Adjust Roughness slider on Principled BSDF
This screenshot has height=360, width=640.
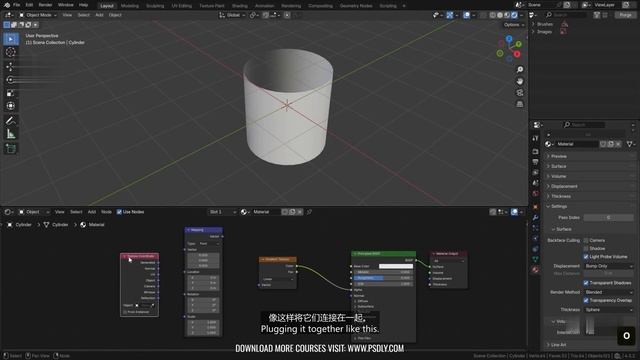(x=382, y=278)
